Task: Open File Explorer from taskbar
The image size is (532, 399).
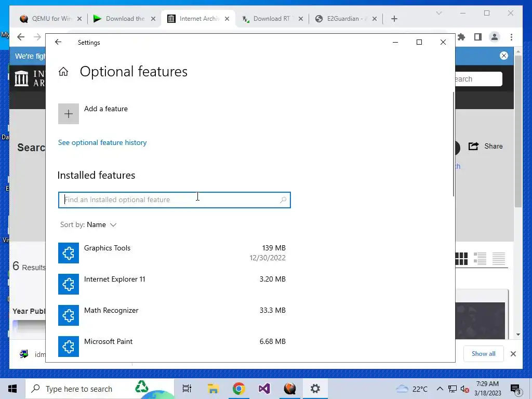Action: [213, 389]
